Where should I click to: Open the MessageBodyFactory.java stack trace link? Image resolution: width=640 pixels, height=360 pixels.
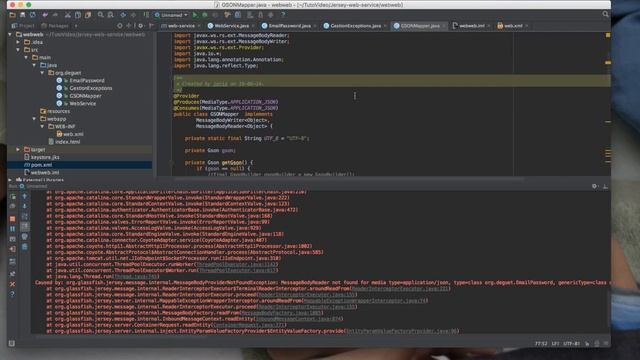point(282,313)
